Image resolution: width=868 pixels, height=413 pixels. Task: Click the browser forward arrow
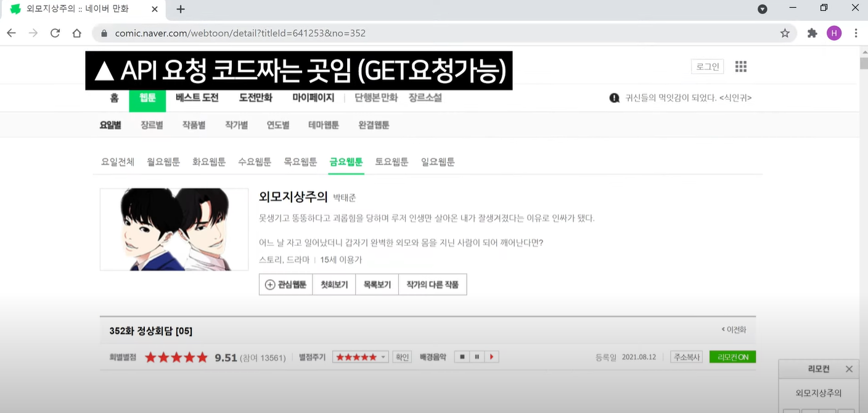33,33
